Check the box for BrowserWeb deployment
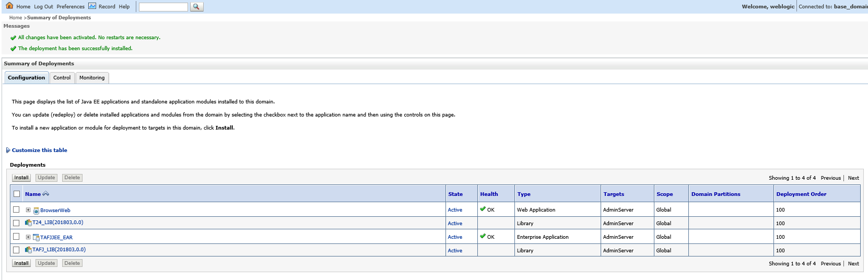Image resolution: width=868 pixels, height=280 pixels. click(16, 209)
